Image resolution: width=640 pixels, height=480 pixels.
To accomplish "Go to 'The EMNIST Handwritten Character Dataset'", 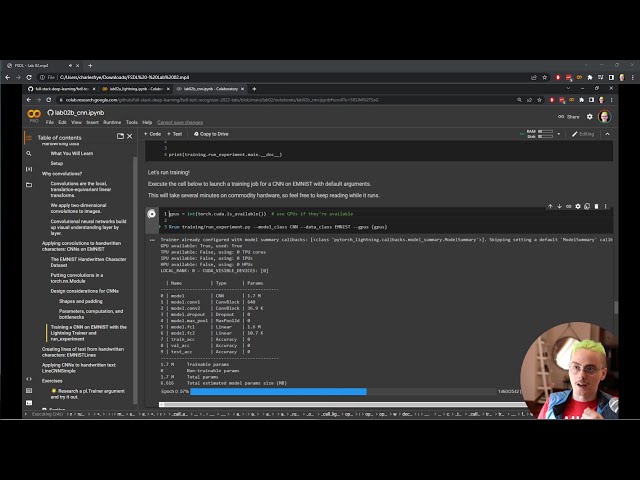I will 89,262.
